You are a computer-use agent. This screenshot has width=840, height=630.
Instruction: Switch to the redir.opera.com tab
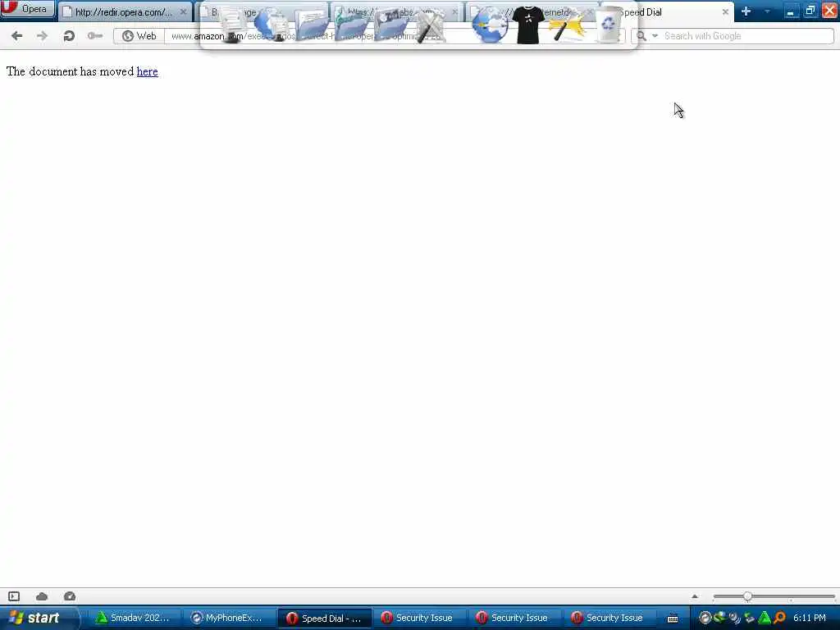[x=125, y=11]
